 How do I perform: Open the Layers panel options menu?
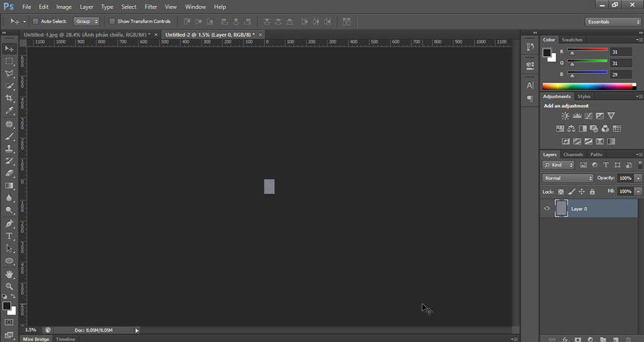click(639, 155)
